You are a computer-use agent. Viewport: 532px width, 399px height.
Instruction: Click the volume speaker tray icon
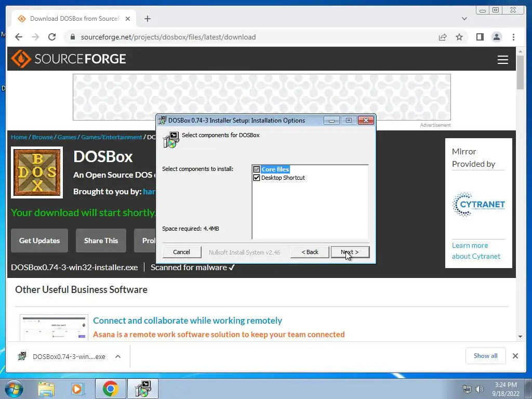(x=479, y=389)
